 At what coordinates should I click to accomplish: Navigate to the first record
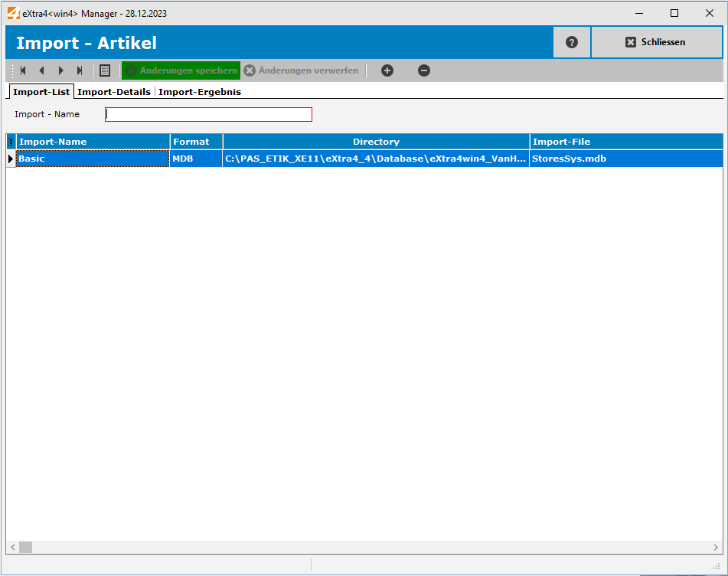tap(22, 70)
